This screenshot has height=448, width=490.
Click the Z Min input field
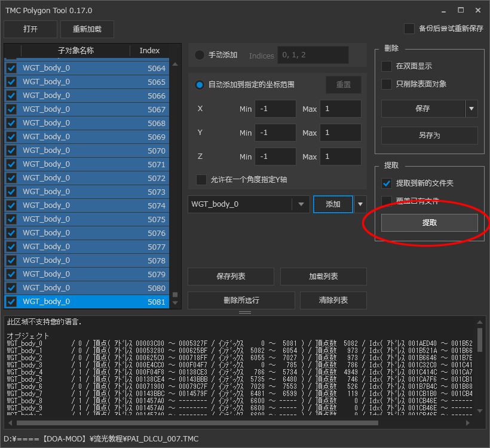click(x=275, y=157)
